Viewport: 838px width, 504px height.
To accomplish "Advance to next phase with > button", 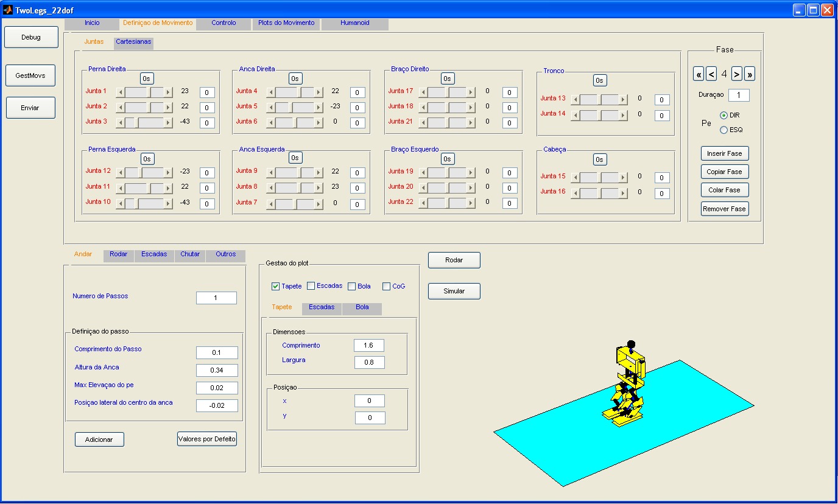I will tap(737, 74).
